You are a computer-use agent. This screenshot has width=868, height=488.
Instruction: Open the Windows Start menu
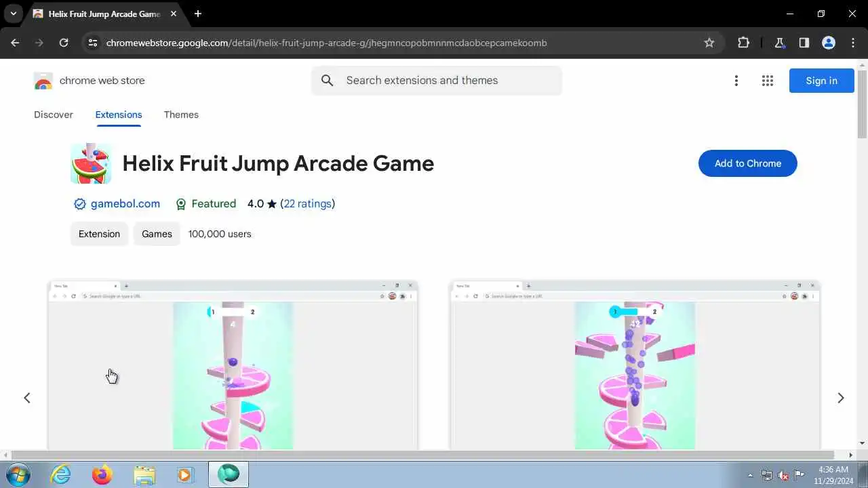point(19,474)
